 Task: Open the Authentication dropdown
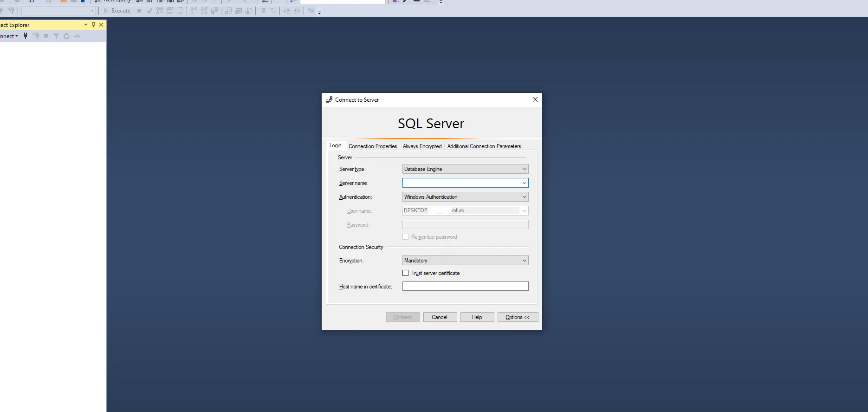tap(465, 197)
